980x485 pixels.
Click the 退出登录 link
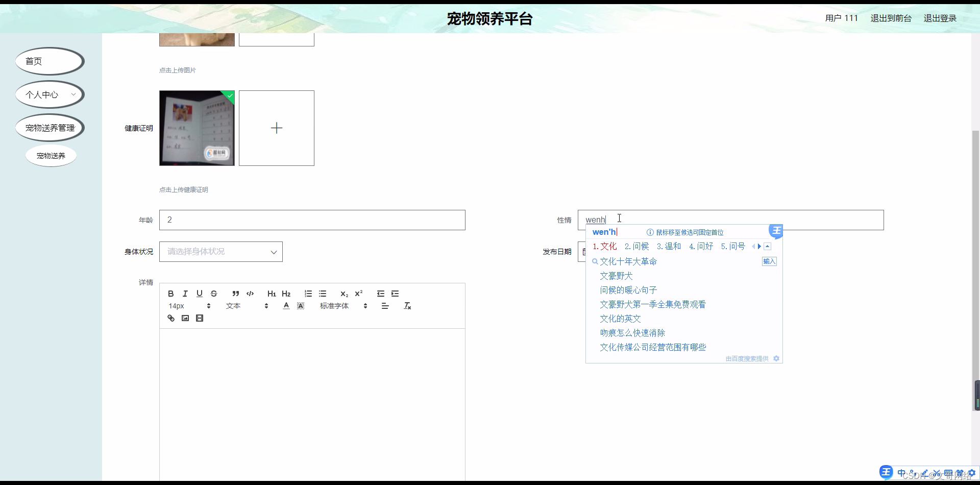940,18
